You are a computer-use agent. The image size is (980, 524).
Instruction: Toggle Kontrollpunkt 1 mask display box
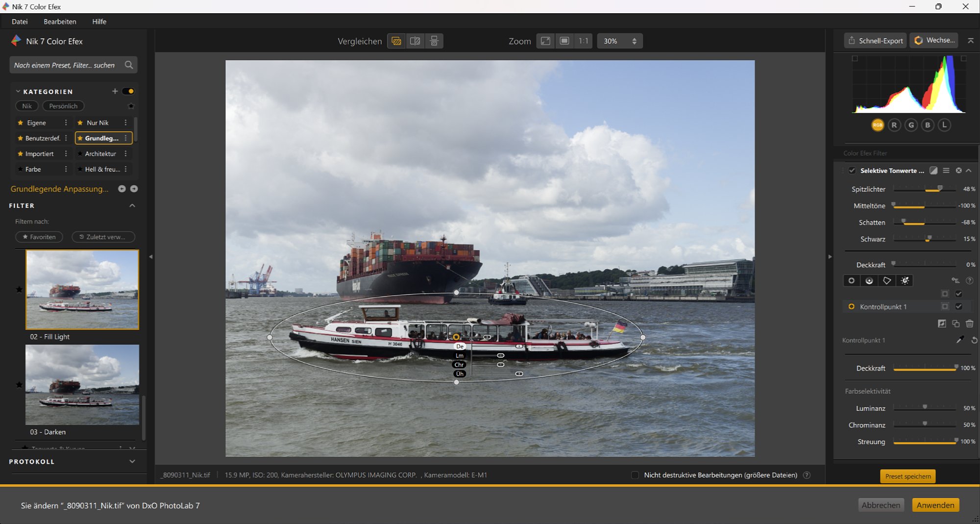[945, 306]
